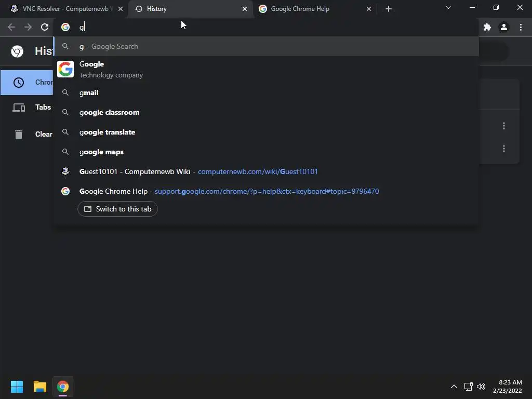The image size is (532, 399).
Task: Open the Google Chrome Help support suggestion
Action: pyautogui.click(x=267, y=191)
